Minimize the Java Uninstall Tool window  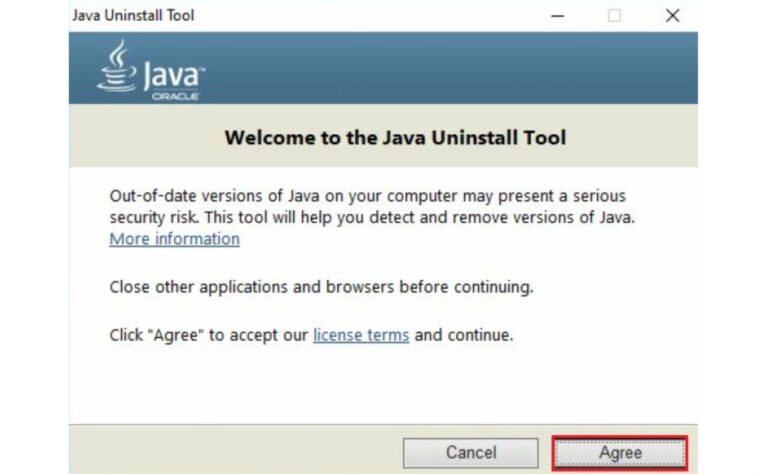pos(556,15)
